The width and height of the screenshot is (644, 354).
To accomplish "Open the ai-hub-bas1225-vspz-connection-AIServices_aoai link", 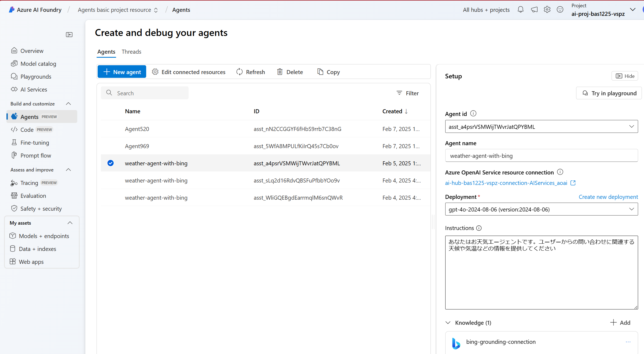I will [506, 183].
